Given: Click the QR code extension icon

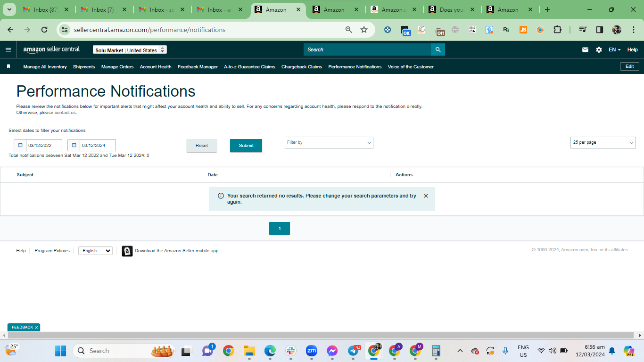Looking at the screenshot, I should click(472, 30).
